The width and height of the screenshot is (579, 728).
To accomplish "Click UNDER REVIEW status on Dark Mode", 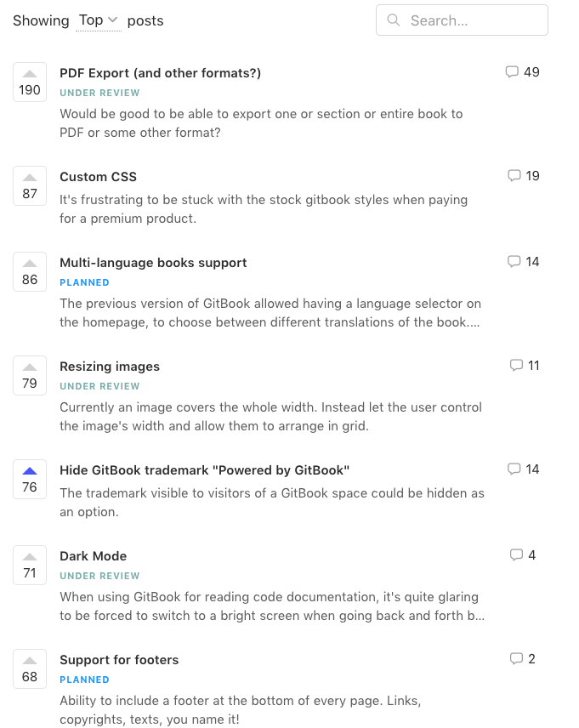I will [99, 576].
